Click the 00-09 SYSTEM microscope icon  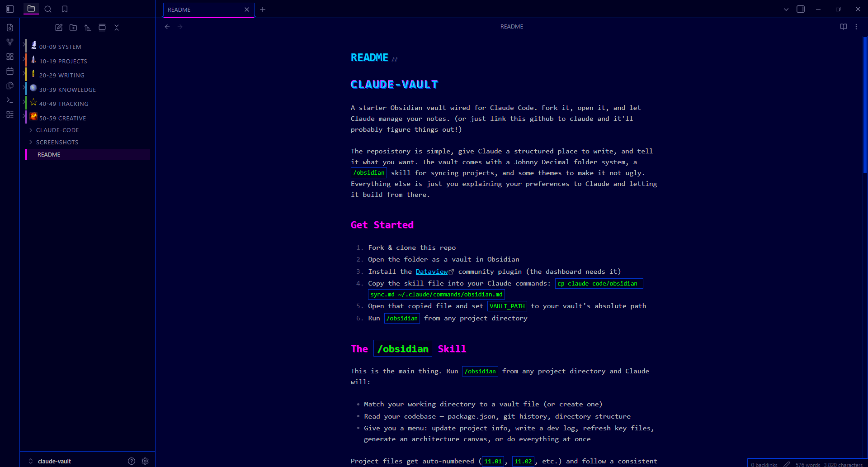coord(33,45)
